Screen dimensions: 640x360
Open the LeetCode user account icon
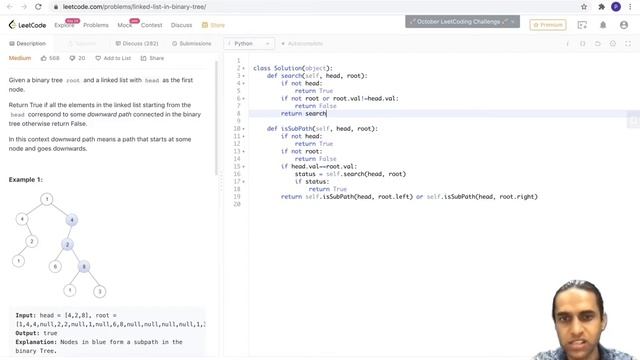pos(624,25)
